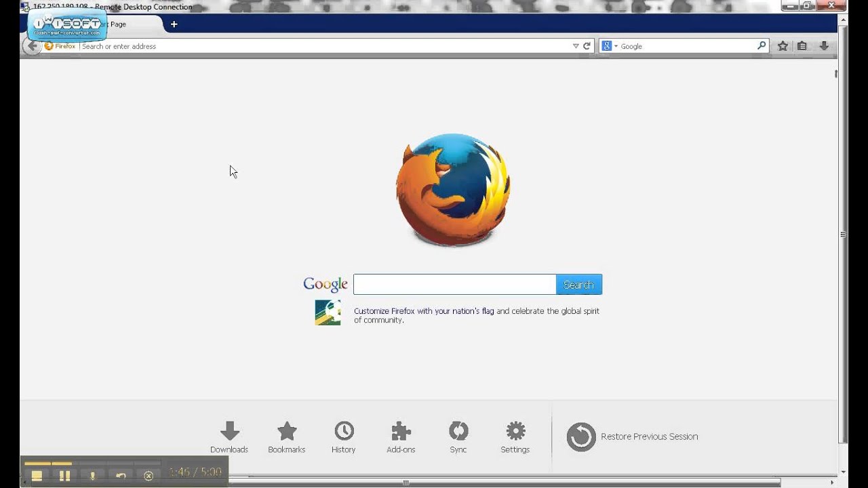
Task: Pause the screen recording
Action: [64, 476]
